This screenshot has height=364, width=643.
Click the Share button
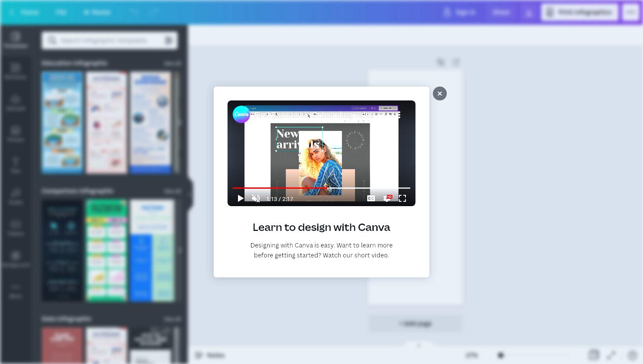[501, 12]
